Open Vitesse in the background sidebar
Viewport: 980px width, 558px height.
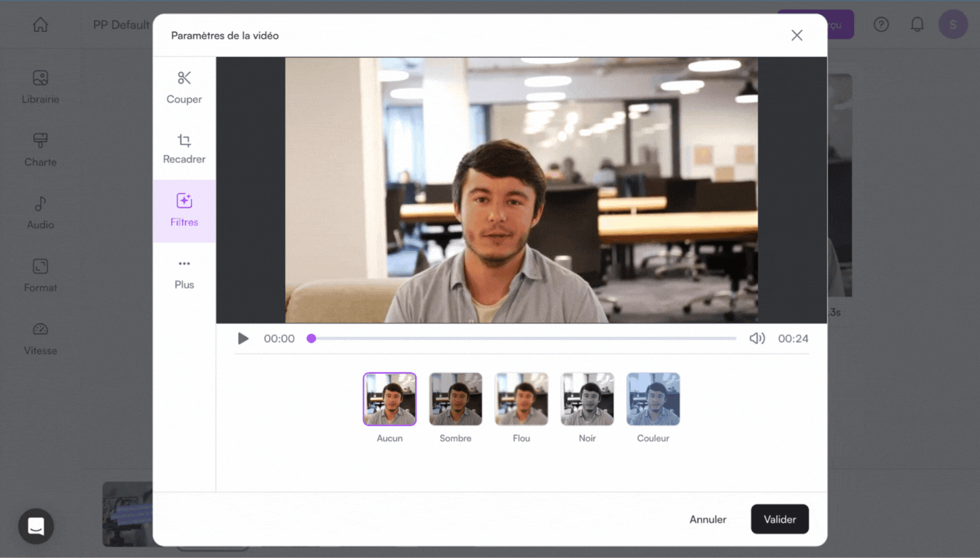click(40, 339)
